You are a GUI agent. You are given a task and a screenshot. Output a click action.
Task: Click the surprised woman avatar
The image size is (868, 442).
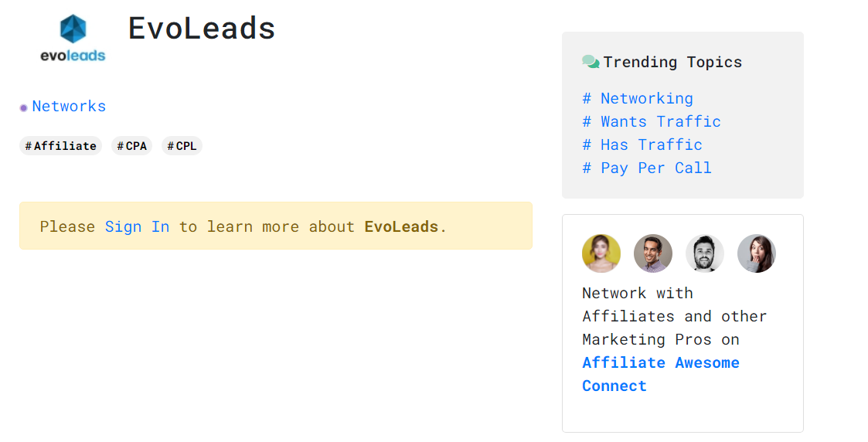(757, 253)
